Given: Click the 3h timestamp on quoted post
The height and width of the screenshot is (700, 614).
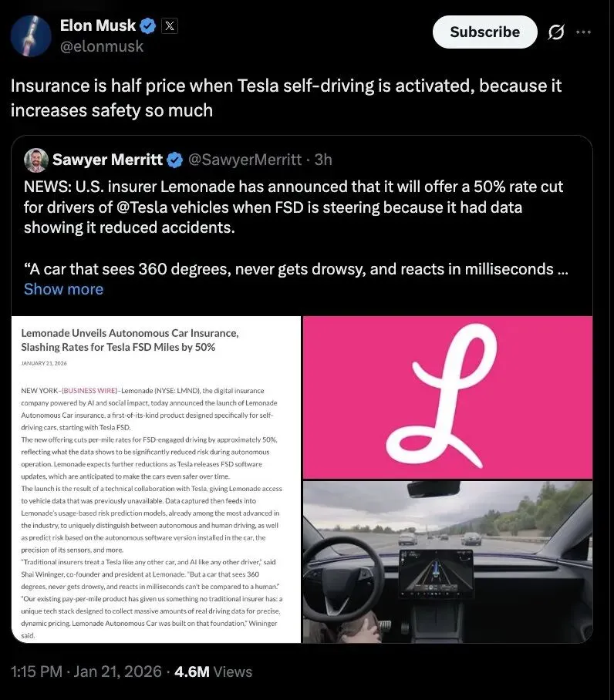Looking at the screenshot, I should point(323,160).
